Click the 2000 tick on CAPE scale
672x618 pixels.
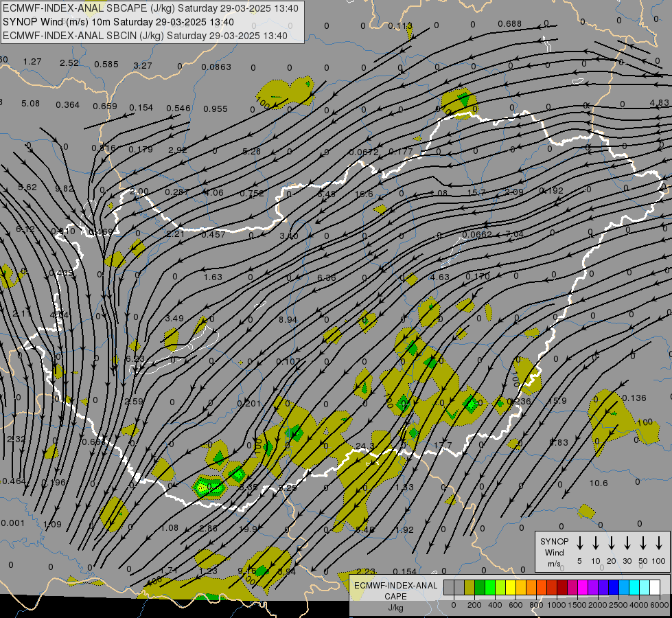597,605
